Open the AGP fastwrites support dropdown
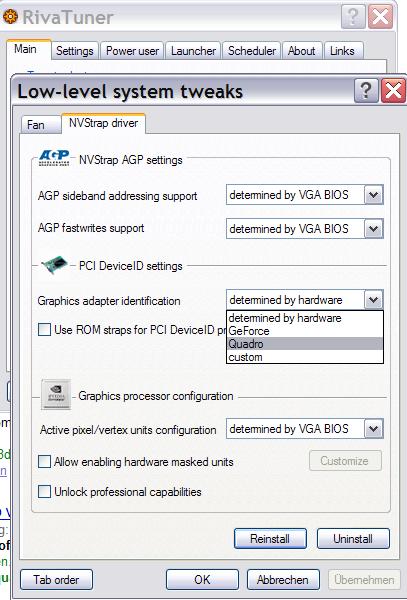This screenshot has width=407, height=600. click(x=304, y=229)
